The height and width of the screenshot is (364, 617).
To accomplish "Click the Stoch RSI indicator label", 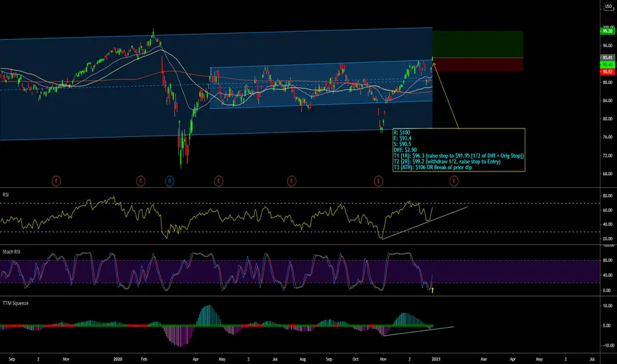I will click(x=11, y=252).
